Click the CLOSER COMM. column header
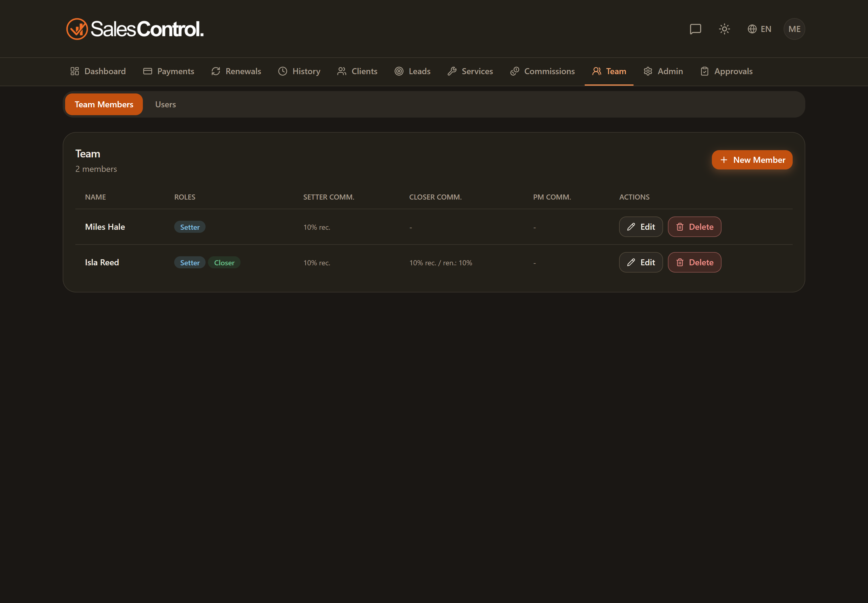Image resolution: width=868 pixels, height=603 pixels. click(436, 197)
